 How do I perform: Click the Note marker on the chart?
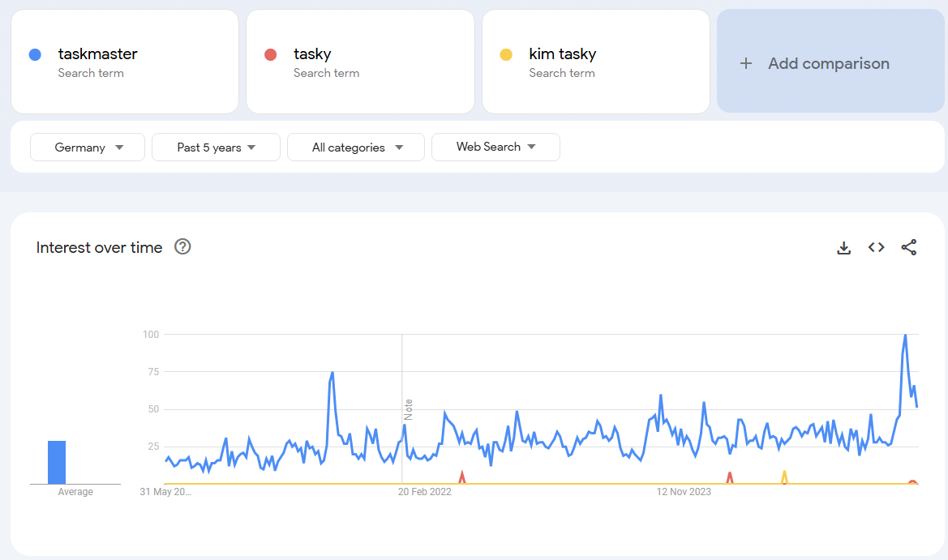(x=409, y=408)
